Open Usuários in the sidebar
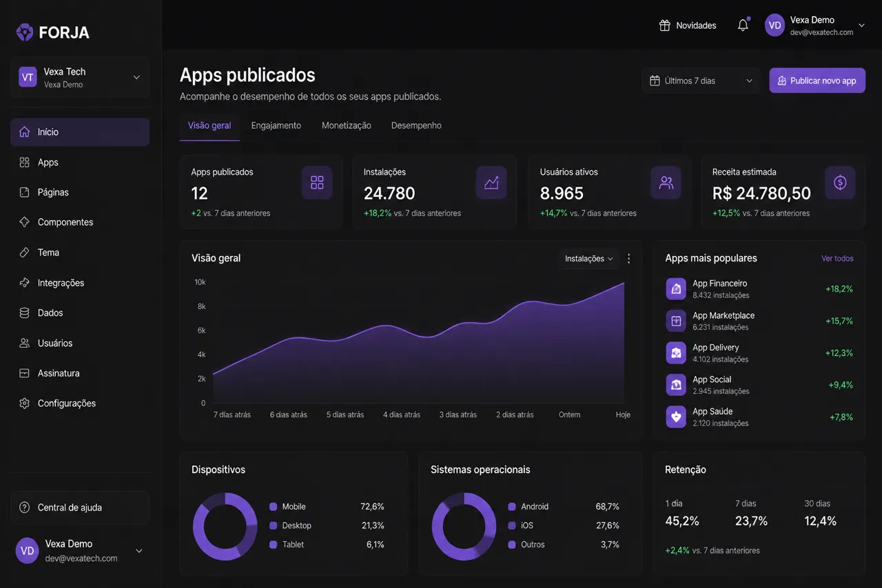 tap(80, 343)
